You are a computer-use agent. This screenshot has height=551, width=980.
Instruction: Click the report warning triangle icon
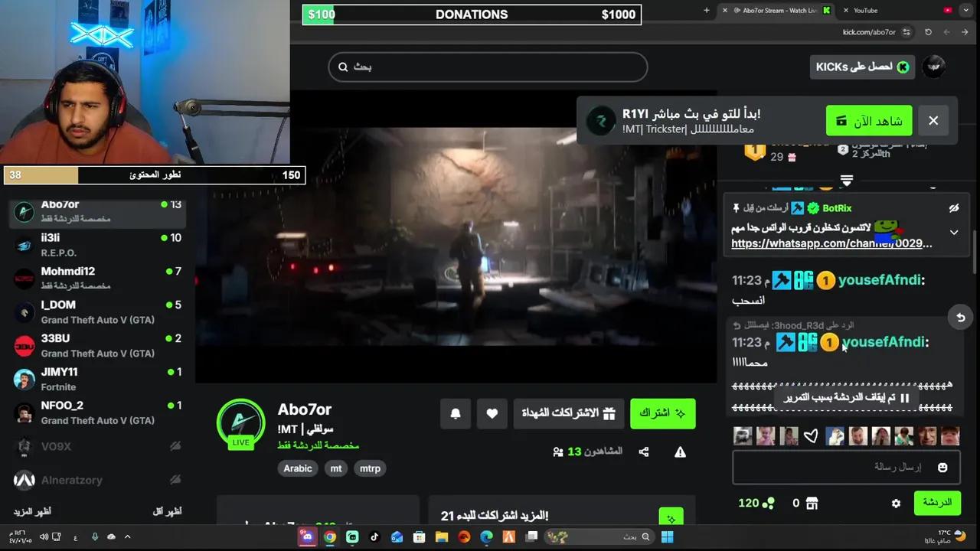click(680, 452)
